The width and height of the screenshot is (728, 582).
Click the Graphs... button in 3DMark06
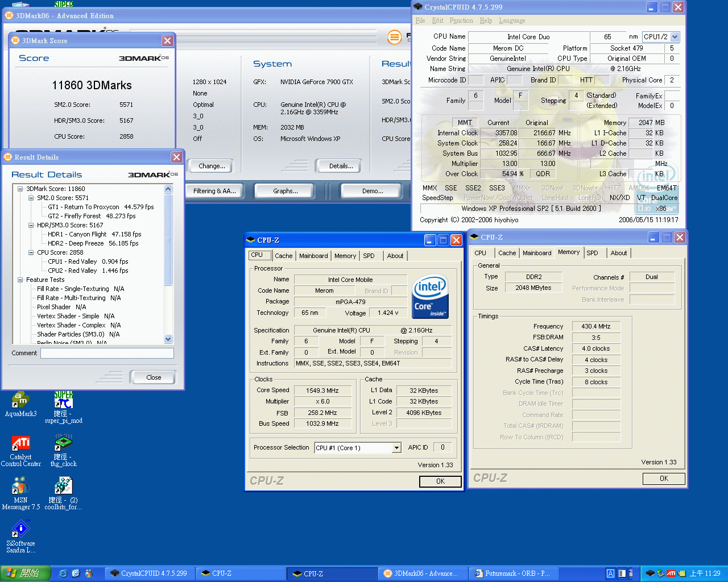(x=285, y=191)
